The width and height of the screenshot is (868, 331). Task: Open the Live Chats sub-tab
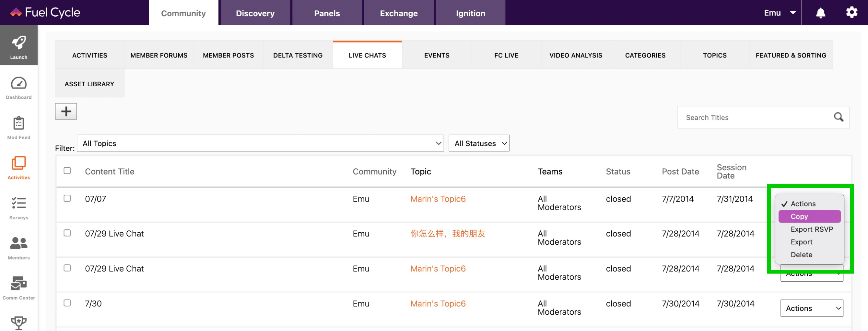point(367,55)
